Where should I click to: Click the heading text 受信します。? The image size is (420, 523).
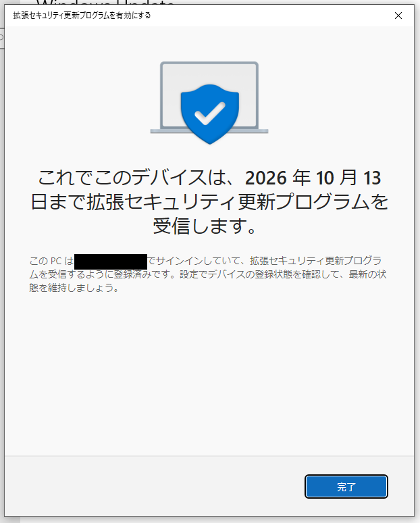tap(205, 226)
